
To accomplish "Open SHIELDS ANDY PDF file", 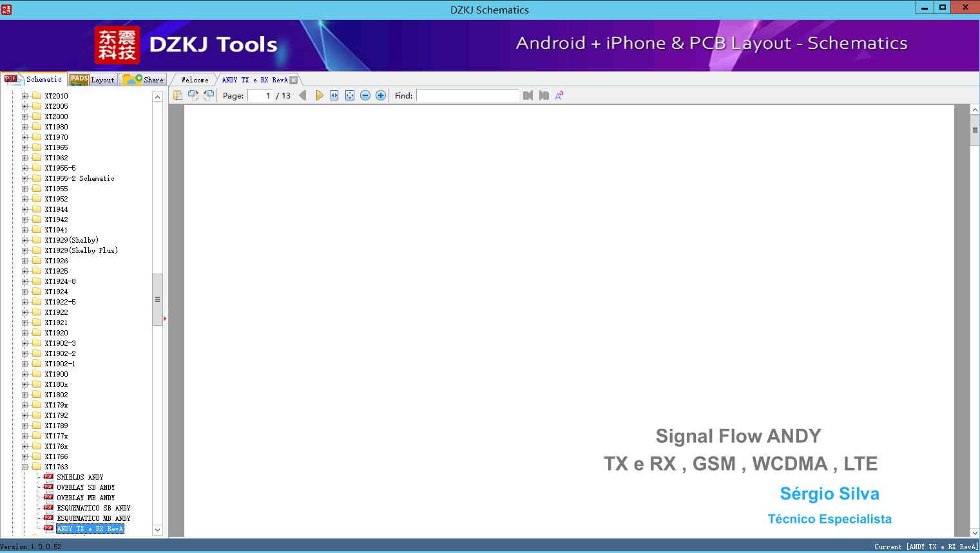I will (80, 477).
